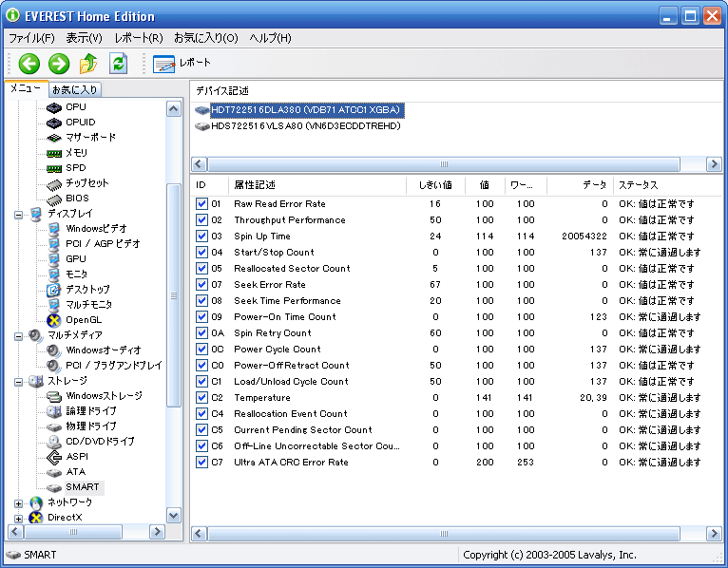Image resolution: width=728 pixels, height=568 pixels.
Task: Refresh the page with the refresh icon
Action: (x=119, y=64)
